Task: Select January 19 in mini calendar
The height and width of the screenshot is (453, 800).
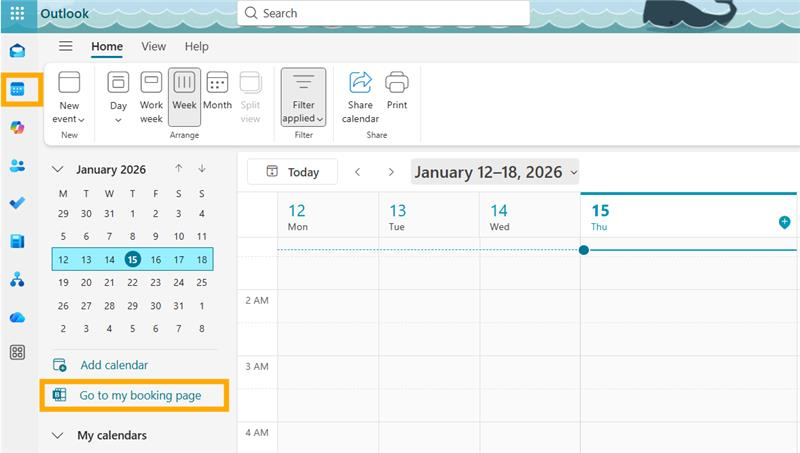Action: click(x=63, y=283)
